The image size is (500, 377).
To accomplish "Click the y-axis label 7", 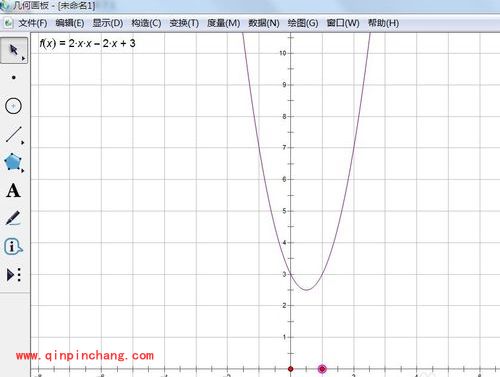I will click(284, 147).
